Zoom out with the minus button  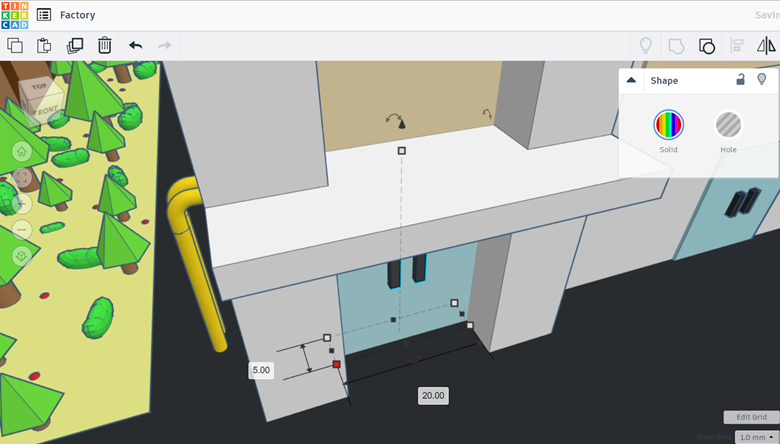pos(21,230)
